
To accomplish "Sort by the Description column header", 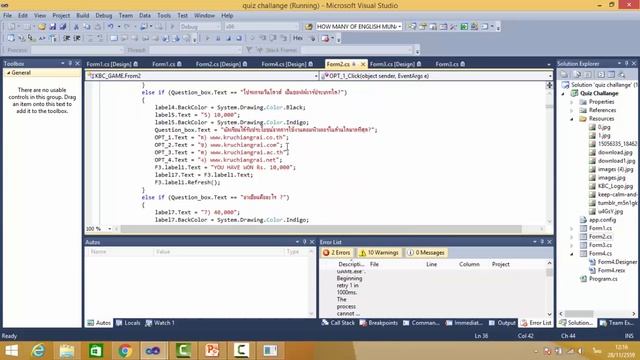I will click(x=351, y=264).
